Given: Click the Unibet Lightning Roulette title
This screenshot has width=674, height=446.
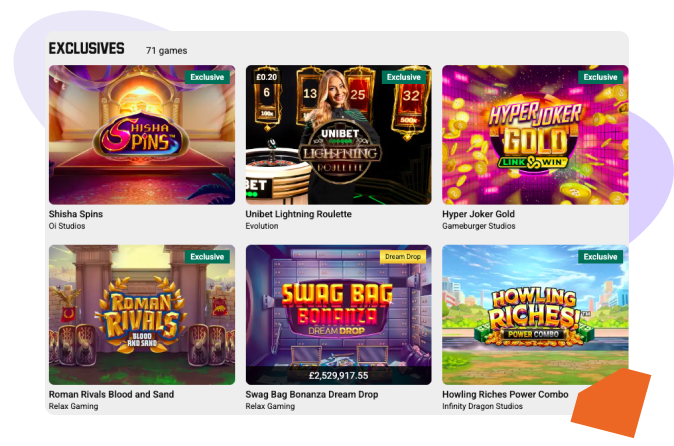Looking at the screenshot, I should (298, 214).
